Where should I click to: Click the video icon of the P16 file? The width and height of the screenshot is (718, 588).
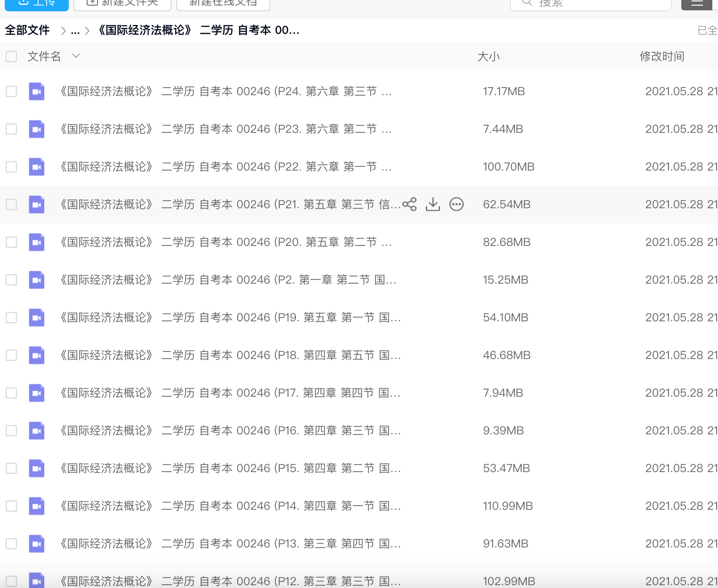(x=37, y=431)
